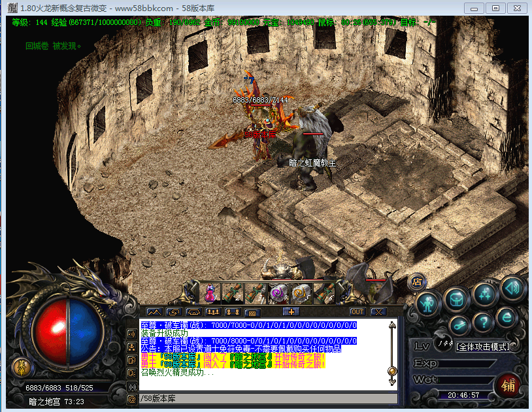The height and width of the screenshot is (412, 532).
Task: Click the 金币 gold amount in status bar
Action: 232,22
